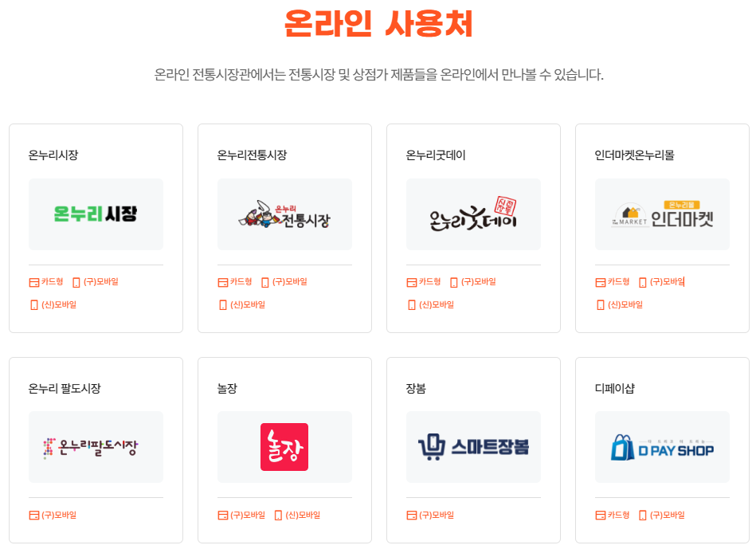
Task: Select the 온누리시장 card title
Action: coord(53,155)
